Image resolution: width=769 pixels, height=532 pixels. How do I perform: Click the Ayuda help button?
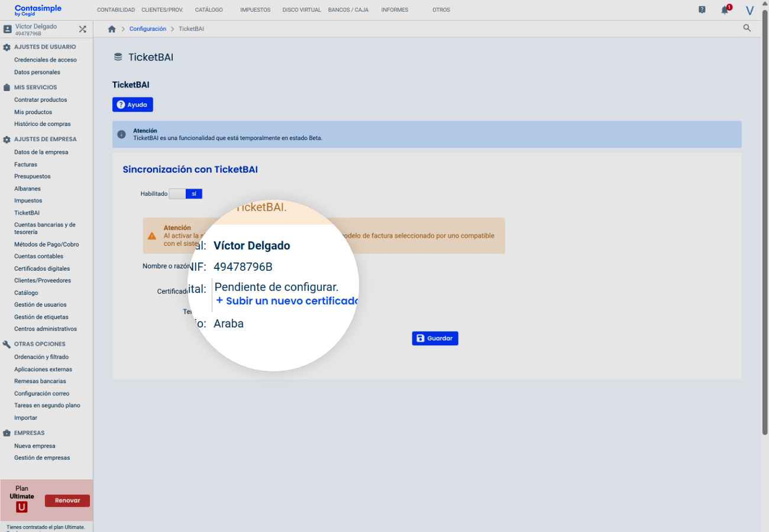pos(133,105)
